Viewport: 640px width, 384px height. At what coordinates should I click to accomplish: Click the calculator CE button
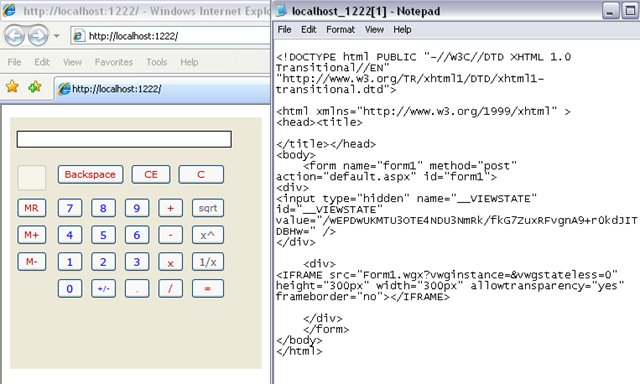[151, 175]
